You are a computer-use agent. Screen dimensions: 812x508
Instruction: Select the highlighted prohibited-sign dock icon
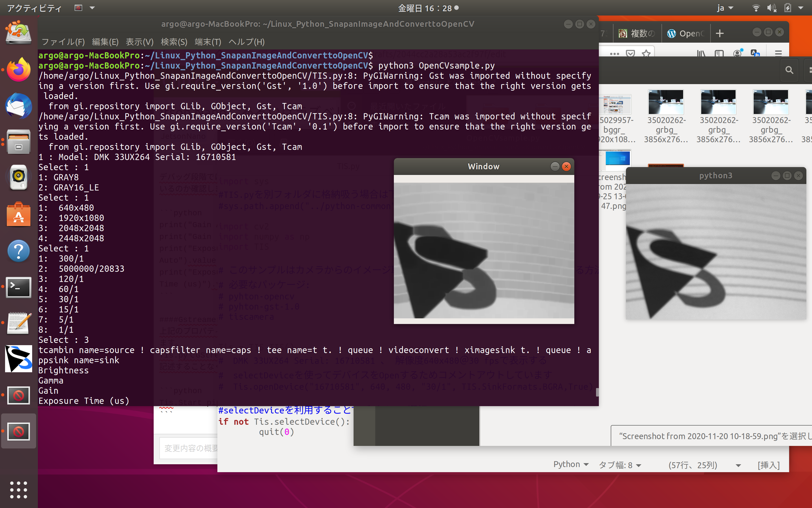coord(18,432)
